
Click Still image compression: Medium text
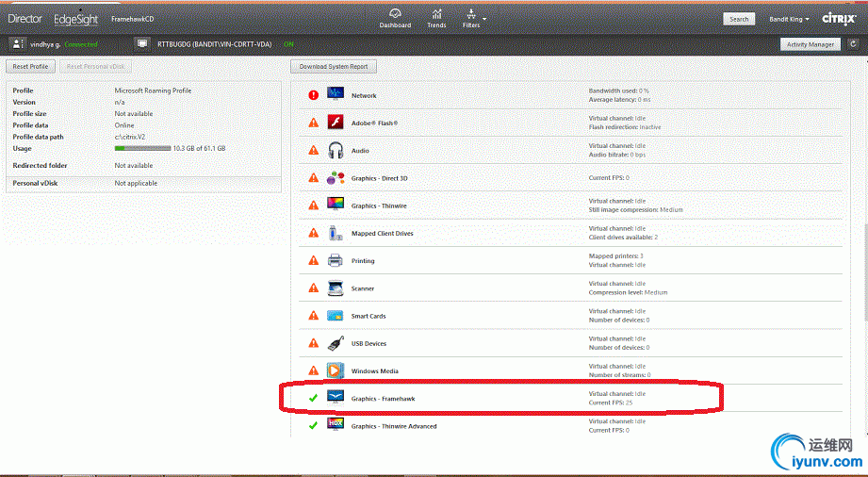coord(636,210)
